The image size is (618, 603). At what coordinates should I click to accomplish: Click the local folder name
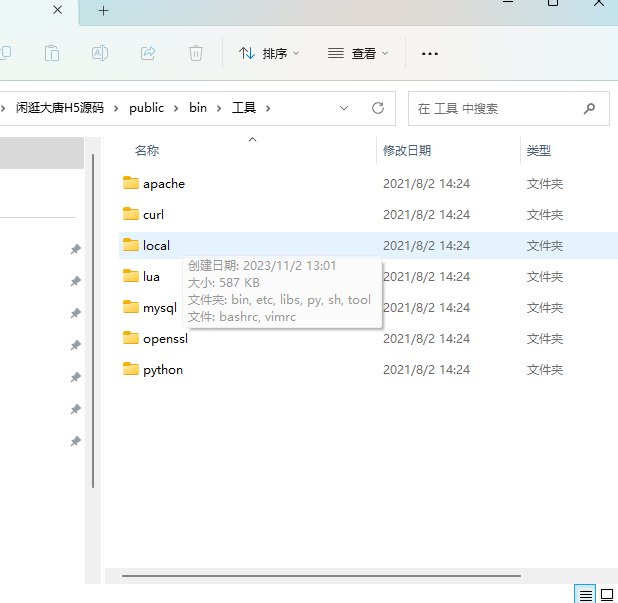pos(156,246)
